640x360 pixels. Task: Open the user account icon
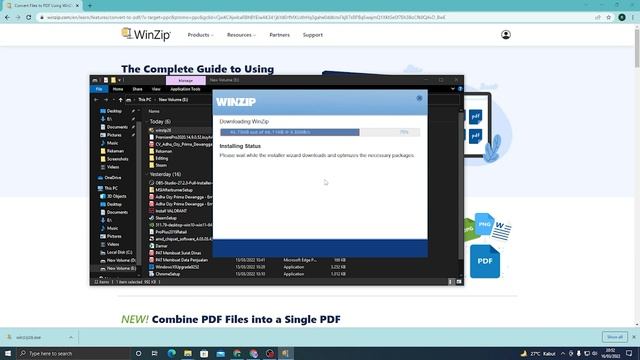pyautogui.click(x=506, y=35)
